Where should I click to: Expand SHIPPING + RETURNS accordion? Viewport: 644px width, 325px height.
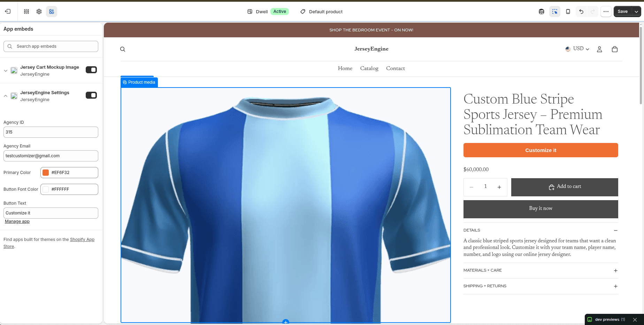541,286
